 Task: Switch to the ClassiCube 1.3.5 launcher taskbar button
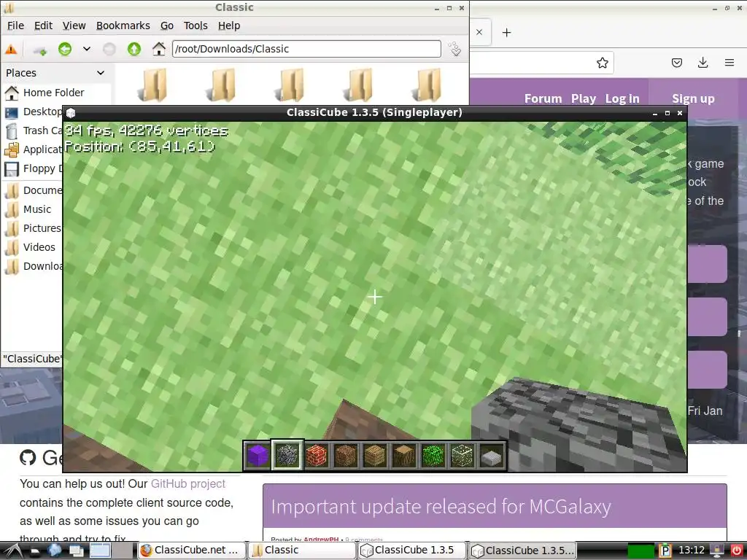click(x=412, y=550)
